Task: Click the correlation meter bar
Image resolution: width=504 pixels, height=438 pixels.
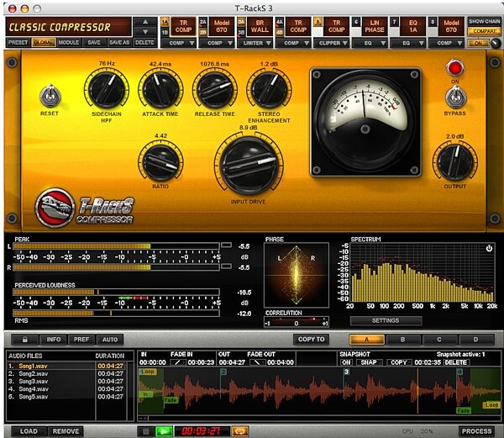Action: click(296, 322)
